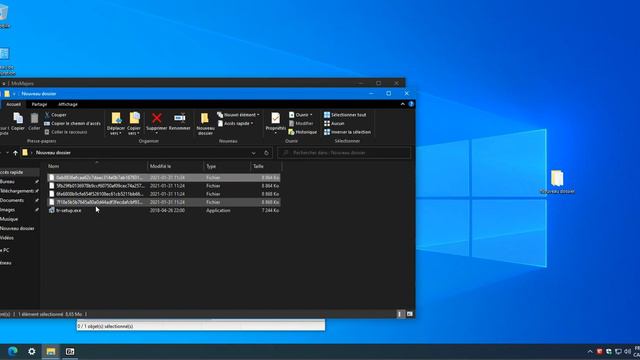Click the tr-setup.exe file icon
The height and width of the screenshot is (360, 640).
[x=51, y=210]
